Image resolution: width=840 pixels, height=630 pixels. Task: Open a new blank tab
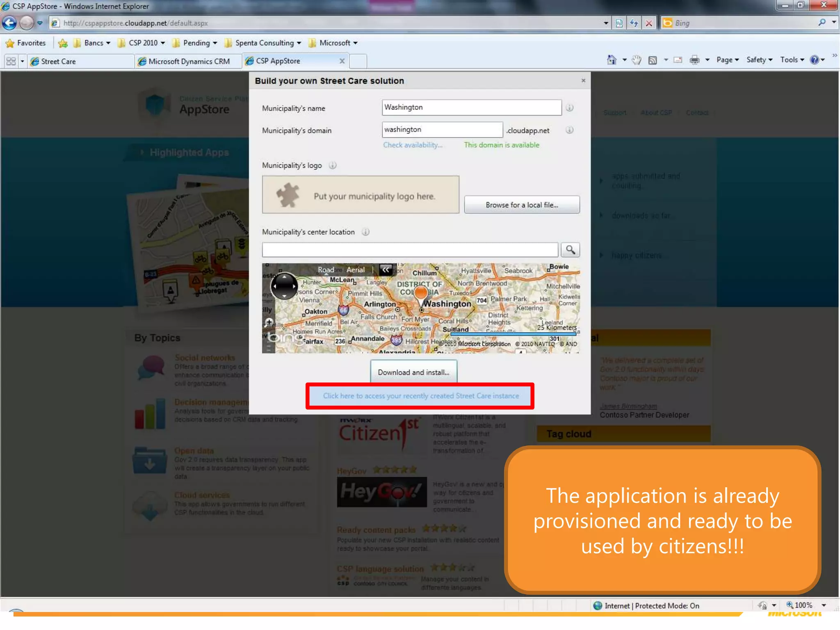pyautogui.click(x=358, y=61)
